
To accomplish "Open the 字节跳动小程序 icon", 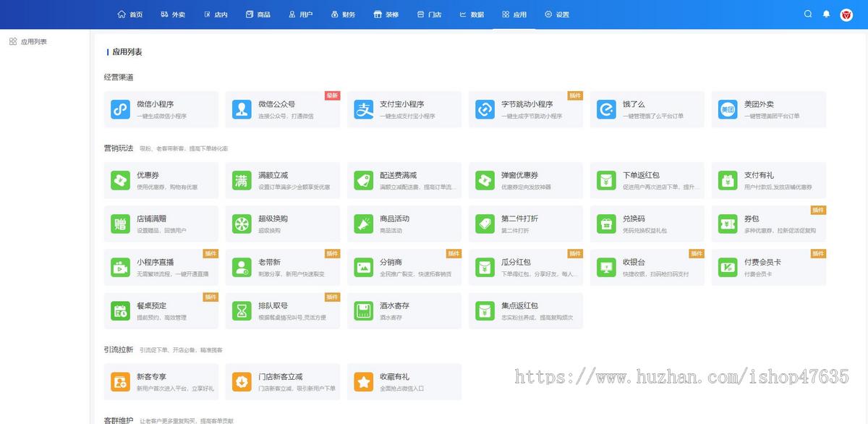I will pos(485,109).
